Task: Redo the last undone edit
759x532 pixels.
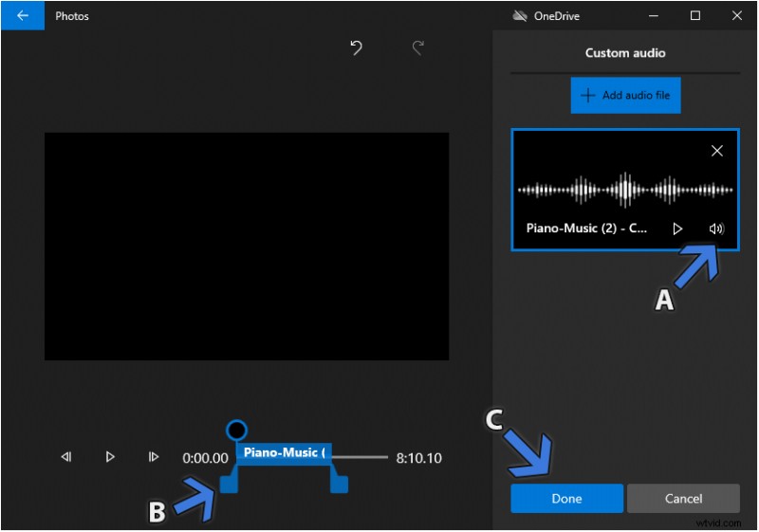Action: 418,47
